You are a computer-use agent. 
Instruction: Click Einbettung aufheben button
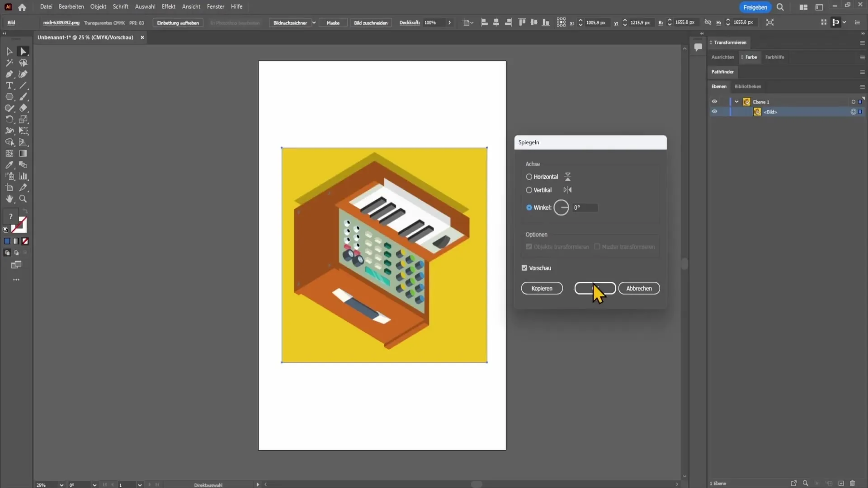[178, 23]
